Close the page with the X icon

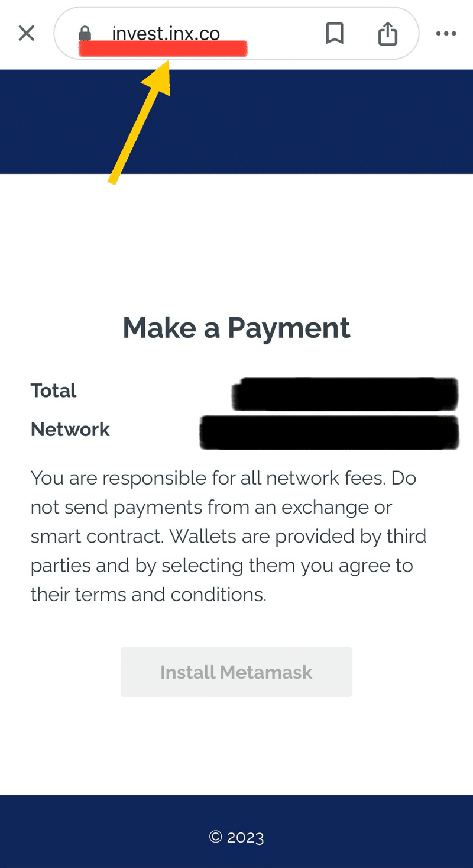pos(27,33)
